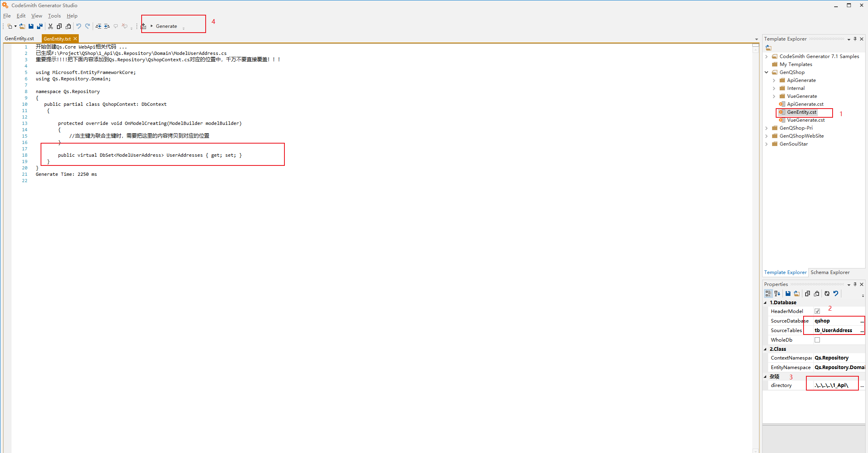The image size is (868, 453).
Task: Click the New document toolbar icon
Action: click(10, 26)
